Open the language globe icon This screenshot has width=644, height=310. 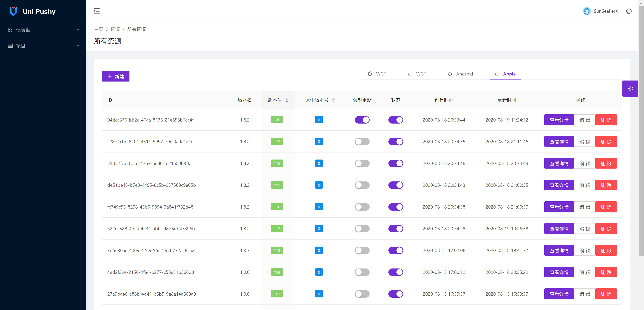[x=629, y=11]
